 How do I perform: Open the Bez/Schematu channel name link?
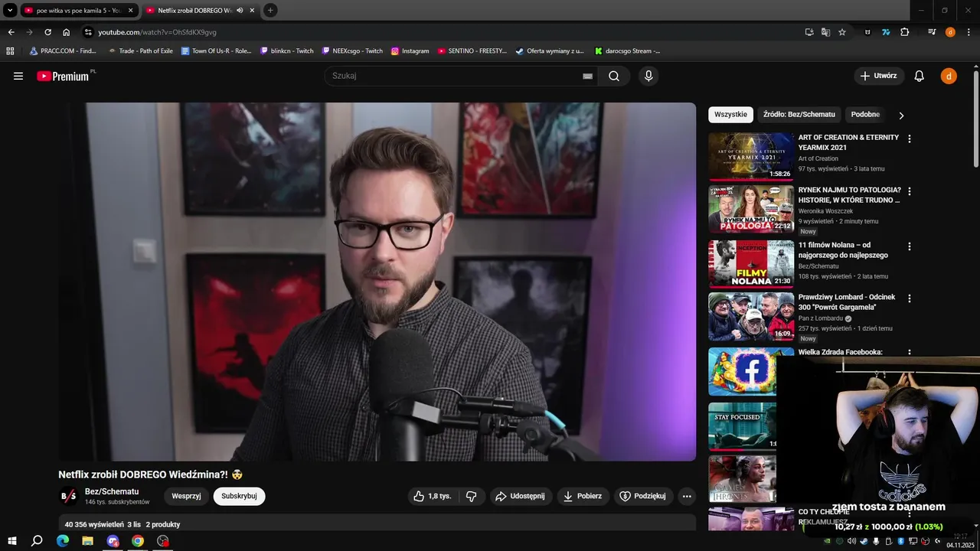click(112, 491)
